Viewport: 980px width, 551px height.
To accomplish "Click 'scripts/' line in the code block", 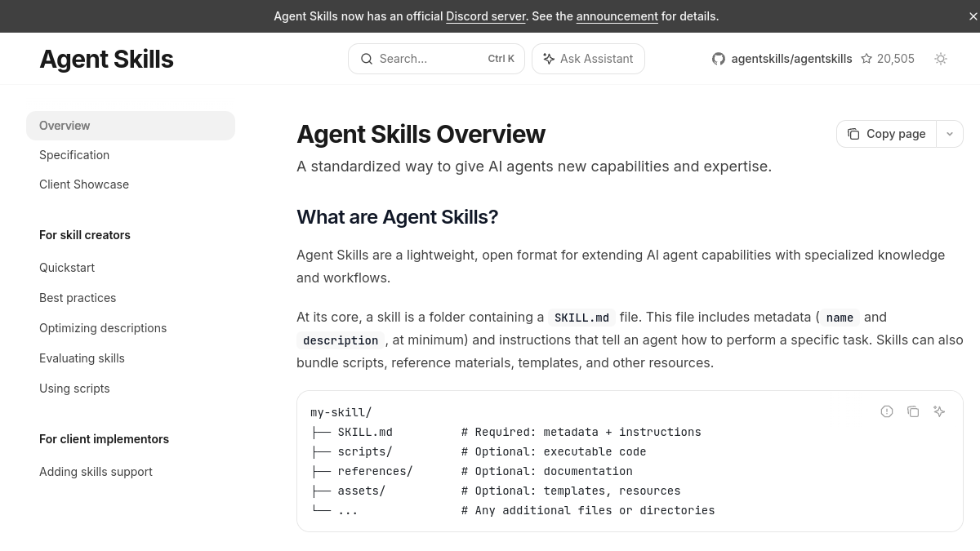I will 478,452.
